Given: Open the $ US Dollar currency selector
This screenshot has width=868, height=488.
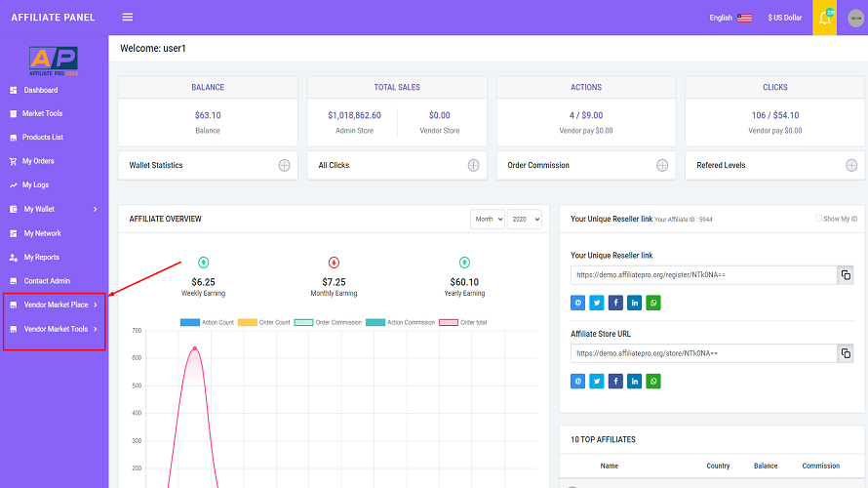Looking at the screenshot, I should 784,18.
